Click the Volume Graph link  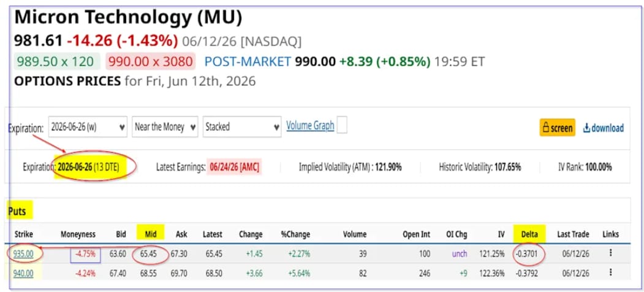pos(310,125)
